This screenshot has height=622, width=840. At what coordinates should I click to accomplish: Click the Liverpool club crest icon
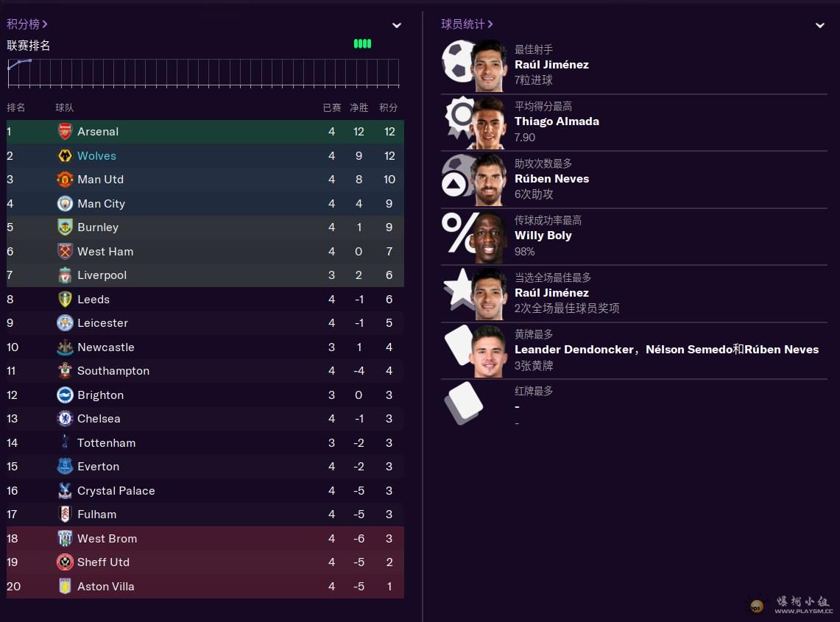click(x=65, y=275)
